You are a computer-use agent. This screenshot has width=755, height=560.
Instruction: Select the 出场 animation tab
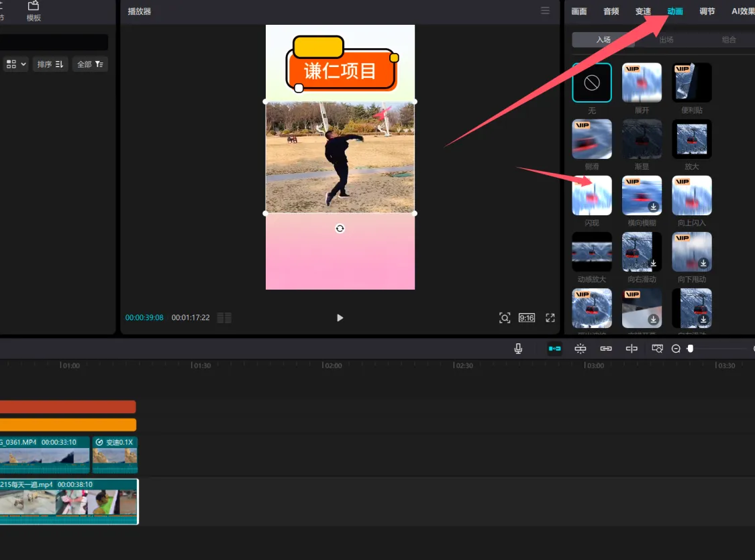666,40
